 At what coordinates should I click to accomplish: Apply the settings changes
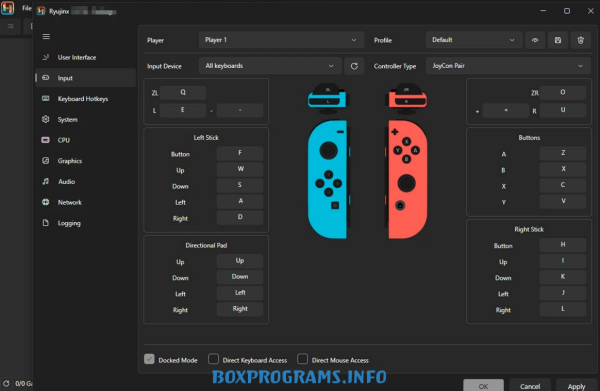(x=576, y=385)
